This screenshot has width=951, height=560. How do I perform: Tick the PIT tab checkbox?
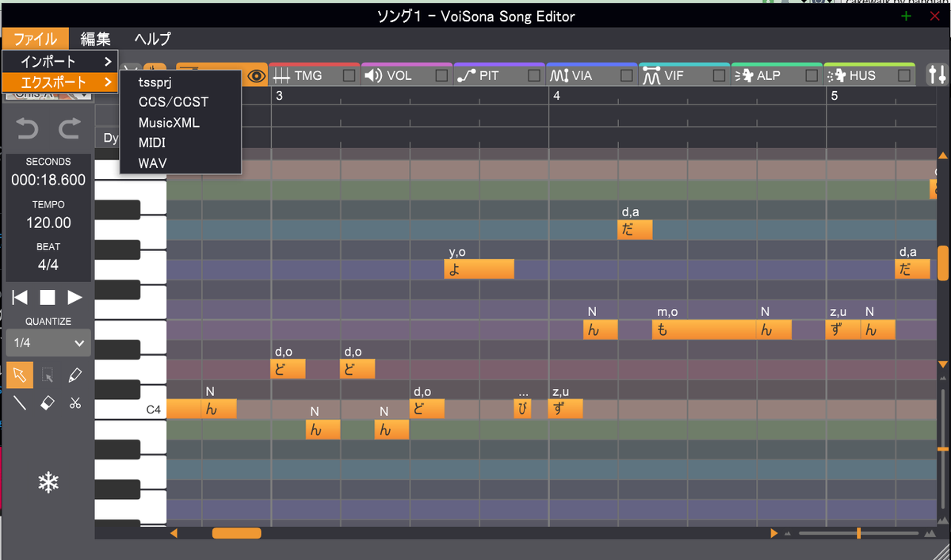pos(534,76)
